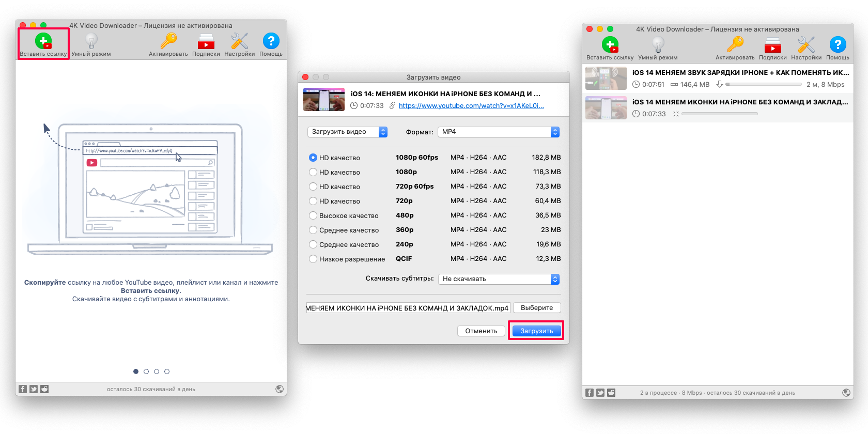Screen dimensions: 868x434
Task: Click globe icon in left window footer
Action: tap(280, 389)
